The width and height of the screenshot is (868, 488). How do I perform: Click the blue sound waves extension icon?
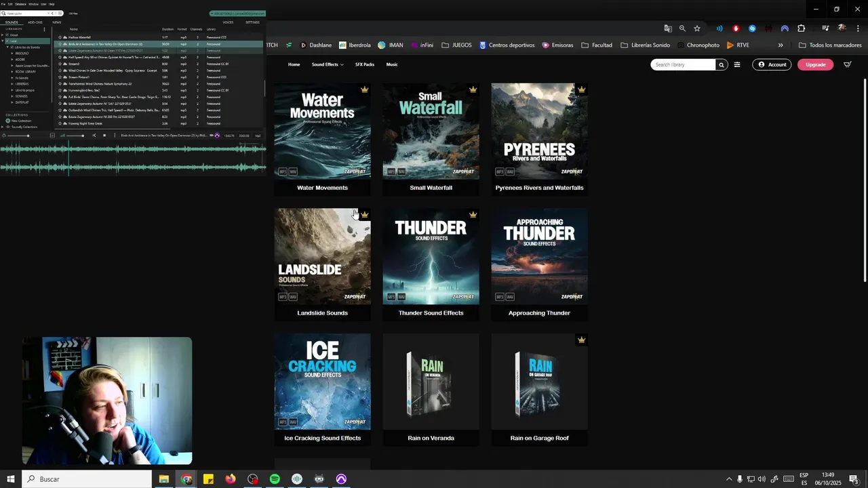click(x=719, y=28)
